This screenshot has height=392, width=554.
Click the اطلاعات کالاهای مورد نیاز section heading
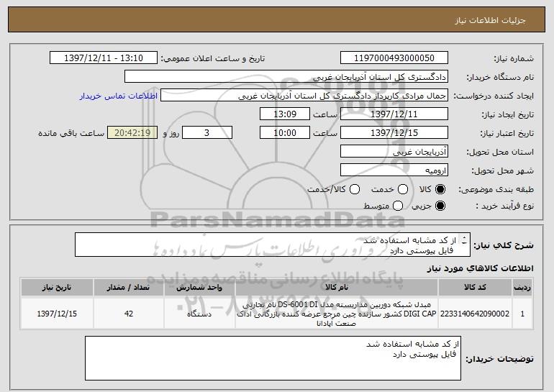(480, 268)
